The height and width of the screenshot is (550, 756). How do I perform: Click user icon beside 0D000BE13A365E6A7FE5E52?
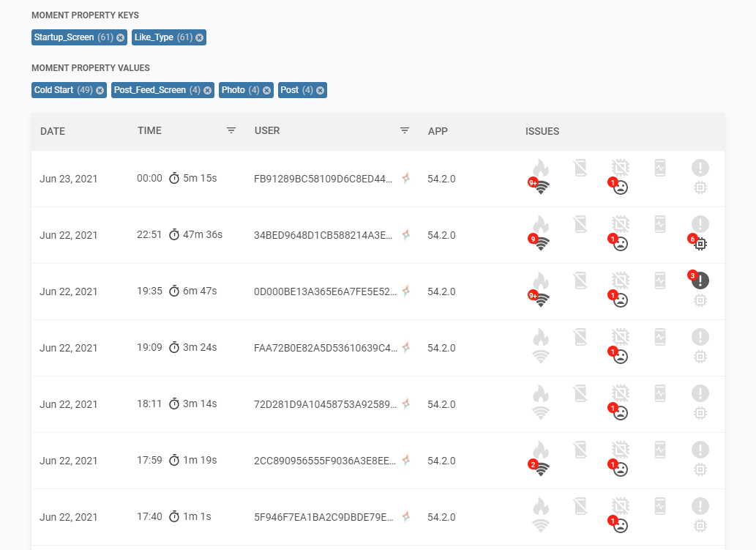point(406,291)
